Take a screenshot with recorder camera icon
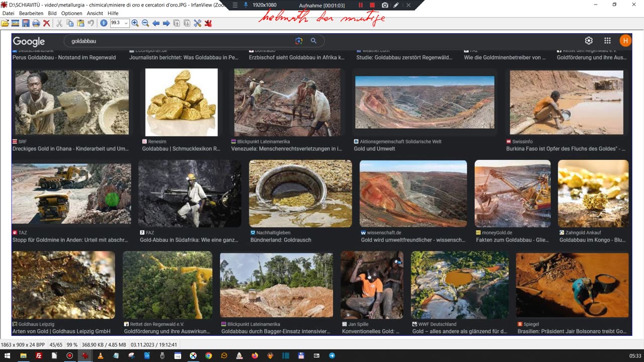 [385, 5]
